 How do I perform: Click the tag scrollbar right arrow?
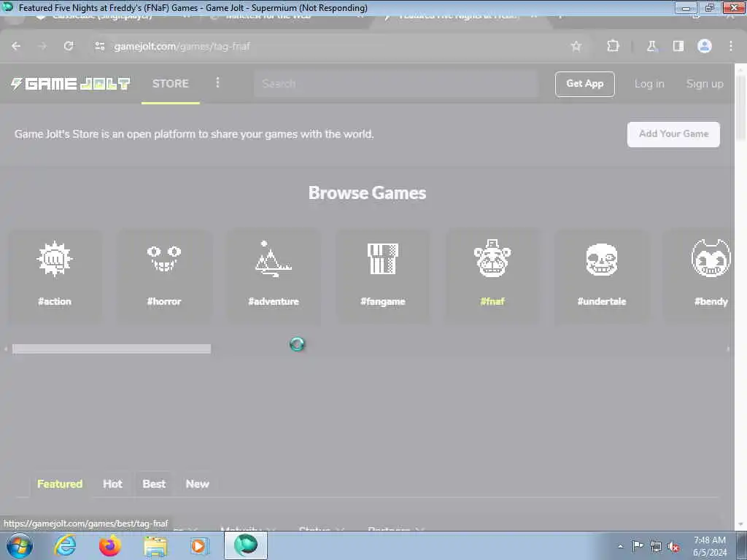tap(728, 349)
